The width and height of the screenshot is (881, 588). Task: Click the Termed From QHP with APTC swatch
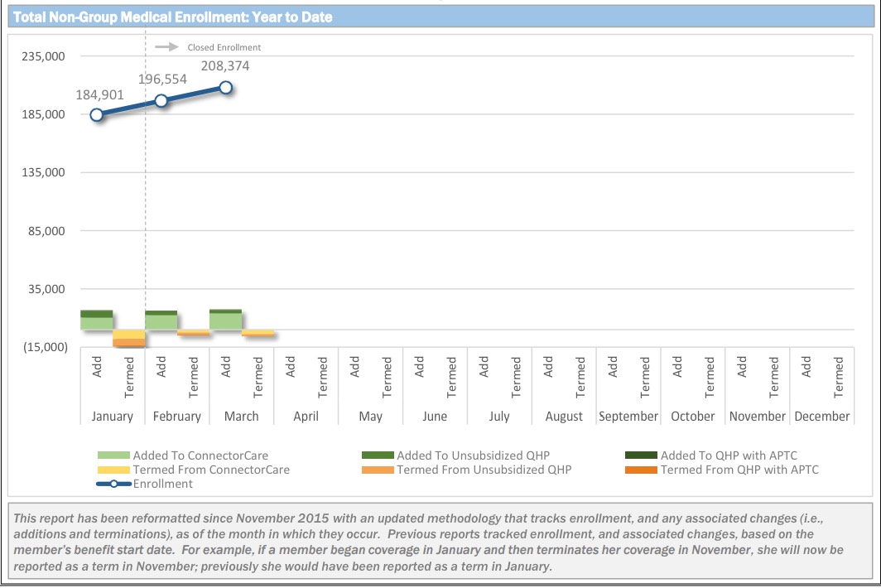pos(641,470)
